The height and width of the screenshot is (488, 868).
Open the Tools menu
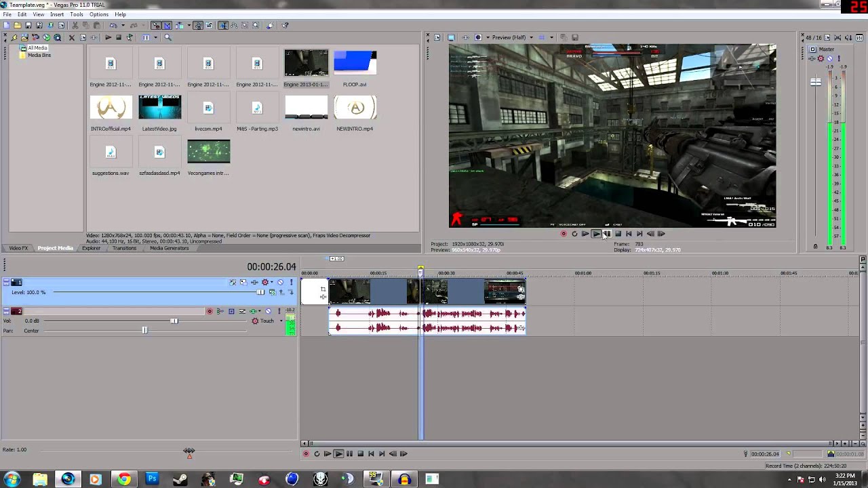click(x=77, y=14)
